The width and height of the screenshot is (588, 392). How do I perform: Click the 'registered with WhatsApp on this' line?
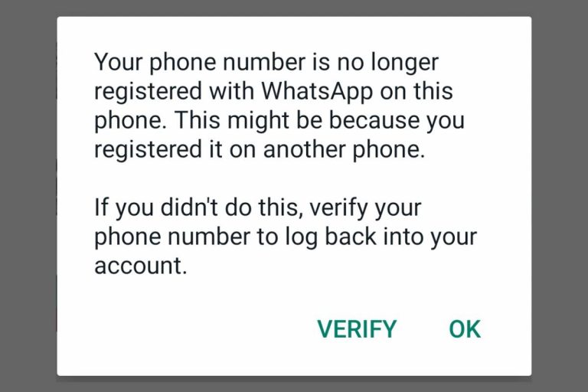(x=273, y=92)
